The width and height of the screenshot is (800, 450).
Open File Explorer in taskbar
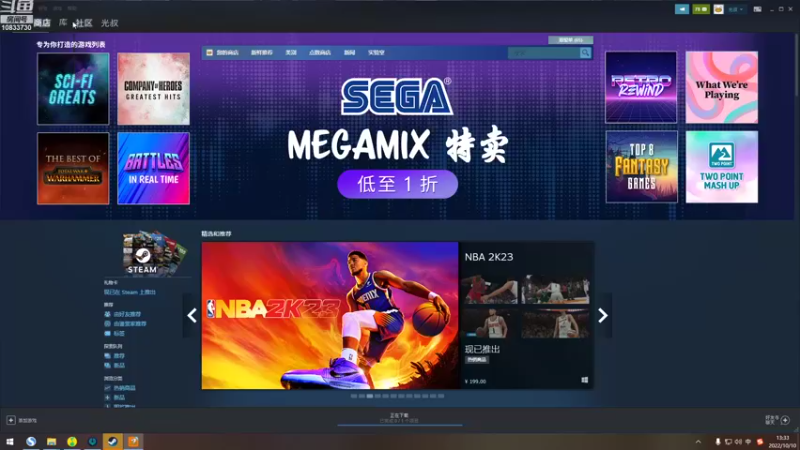[52, 441]
